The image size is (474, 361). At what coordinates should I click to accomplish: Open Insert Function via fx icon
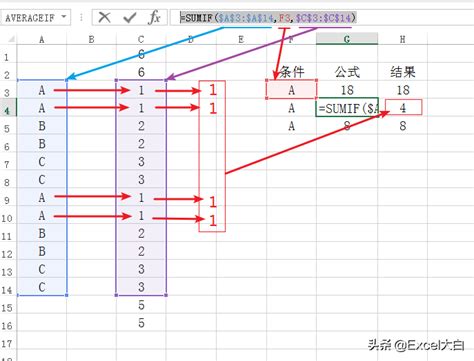(x=154, y=17)
